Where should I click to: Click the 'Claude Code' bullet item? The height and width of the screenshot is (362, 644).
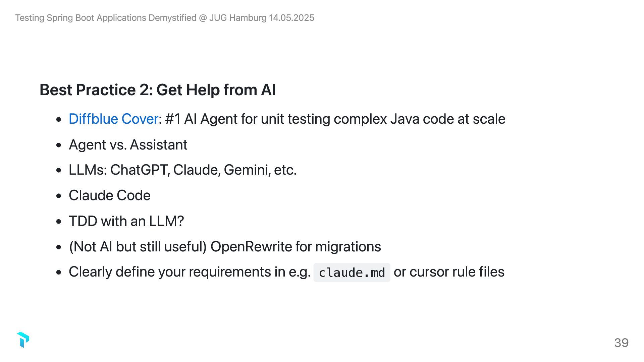tap(109, 195)
